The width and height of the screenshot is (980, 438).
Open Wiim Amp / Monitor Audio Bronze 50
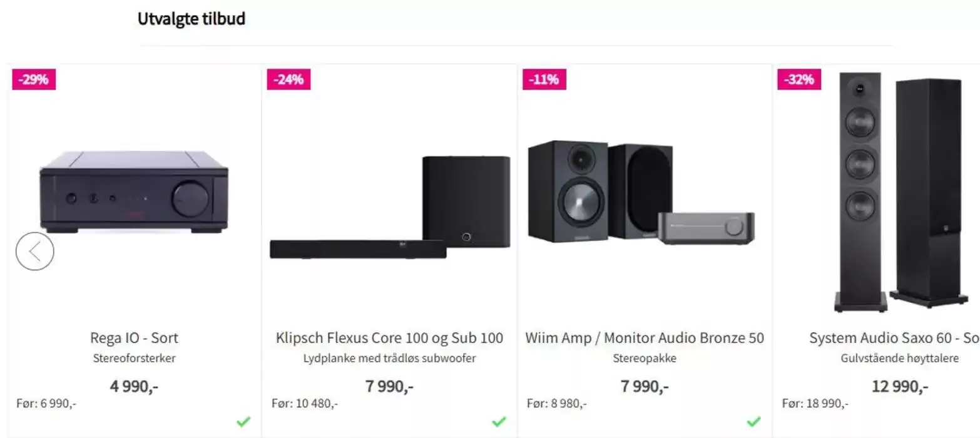[645, 339]
